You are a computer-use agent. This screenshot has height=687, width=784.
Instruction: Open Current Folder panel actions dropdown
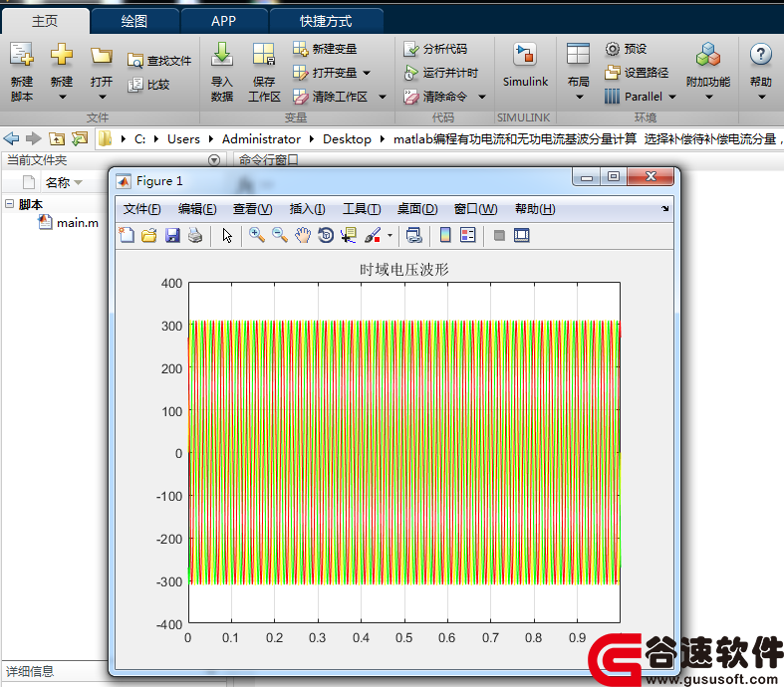tap(214, 160)
